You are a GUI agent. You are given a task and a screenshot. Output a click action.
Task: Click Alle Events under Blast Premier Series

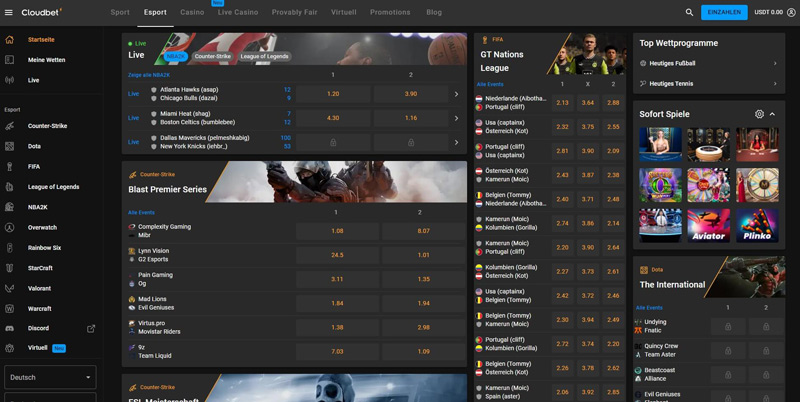tap(141, 212)
